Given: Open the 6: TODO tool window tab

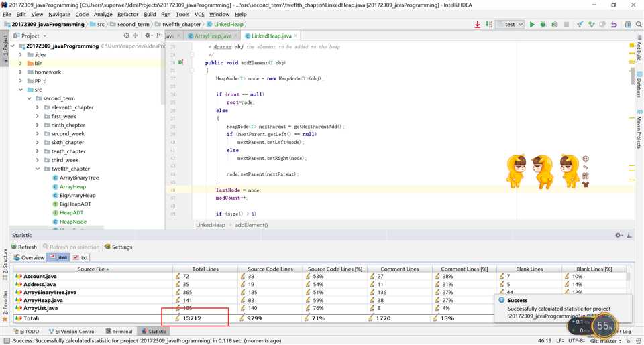Looking at the screenshot, I should click(x=26, y=332).
